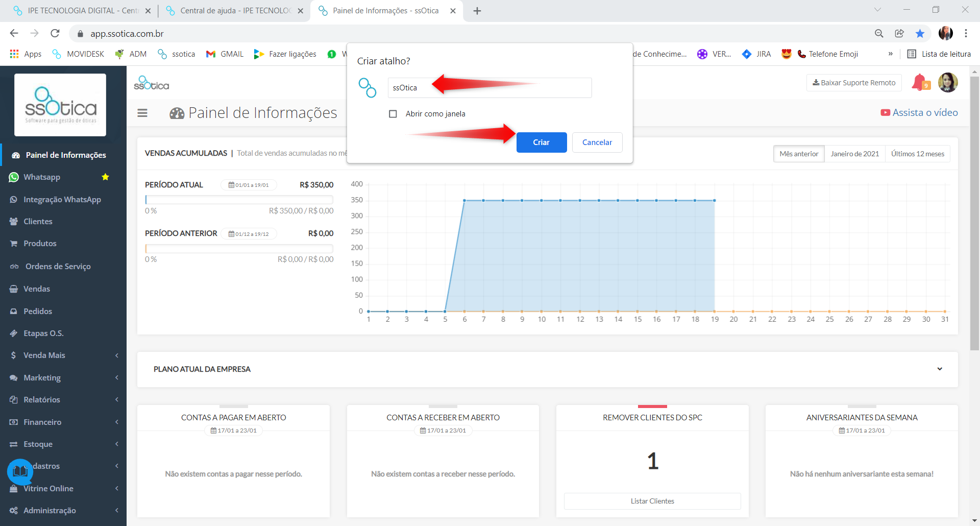
Task: Click the Apps shortcut in the bookmarks bar
Action: point(26,54)
